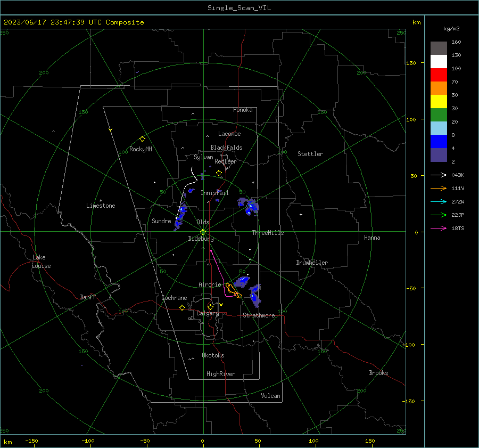
Task: Click the Stettler city label
Action: 310,154
